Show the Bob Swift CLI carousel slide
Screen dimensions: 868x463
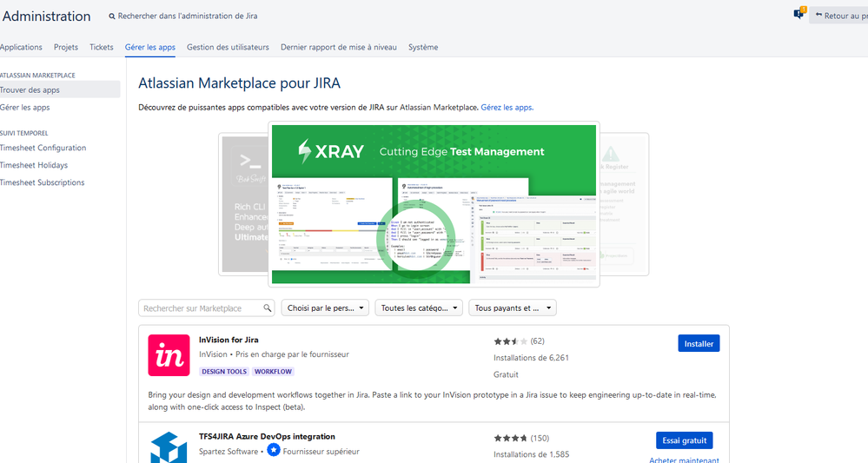[x=244, y=204]
